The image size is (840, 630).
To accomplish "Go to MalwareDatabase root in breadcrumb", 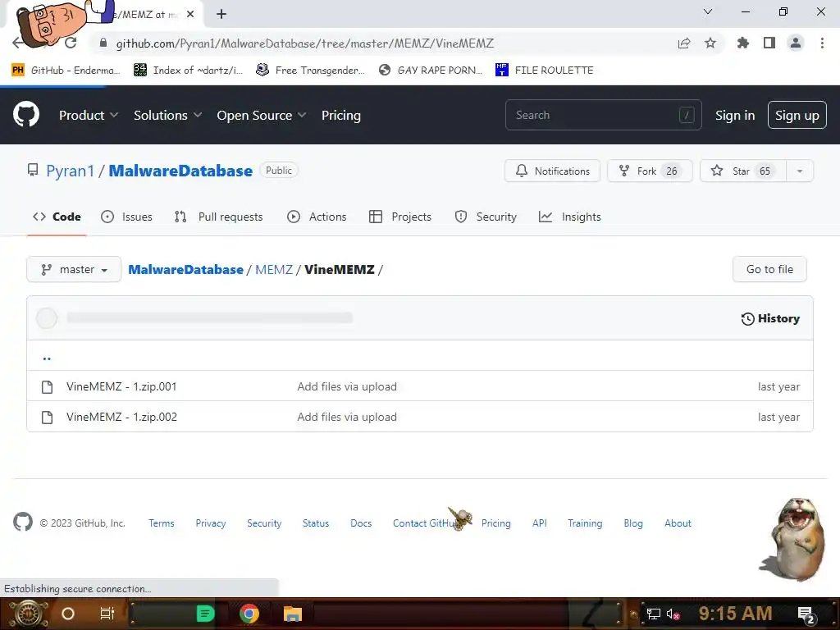I will pos(186,269).
